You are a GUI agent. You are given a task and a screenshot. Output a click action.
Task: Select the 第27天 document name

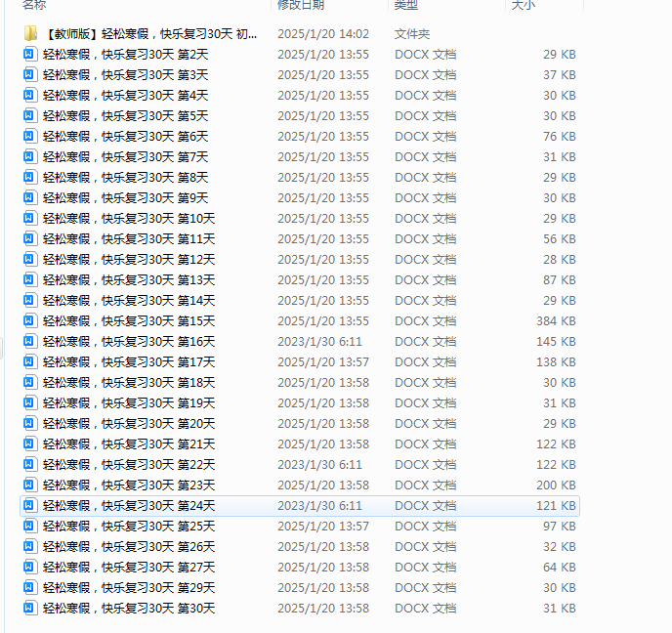(x=128, y=568)
